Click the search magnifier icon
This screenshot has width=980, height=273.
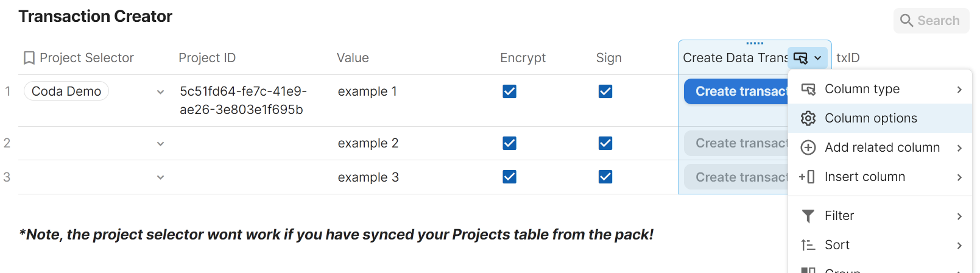pos(906,21)
